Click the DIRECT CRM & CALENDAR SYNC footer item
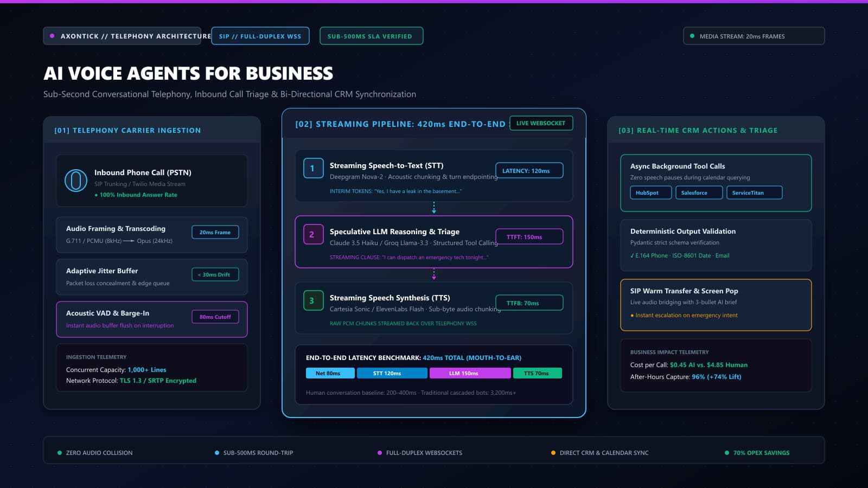 (x=599, y=453)
